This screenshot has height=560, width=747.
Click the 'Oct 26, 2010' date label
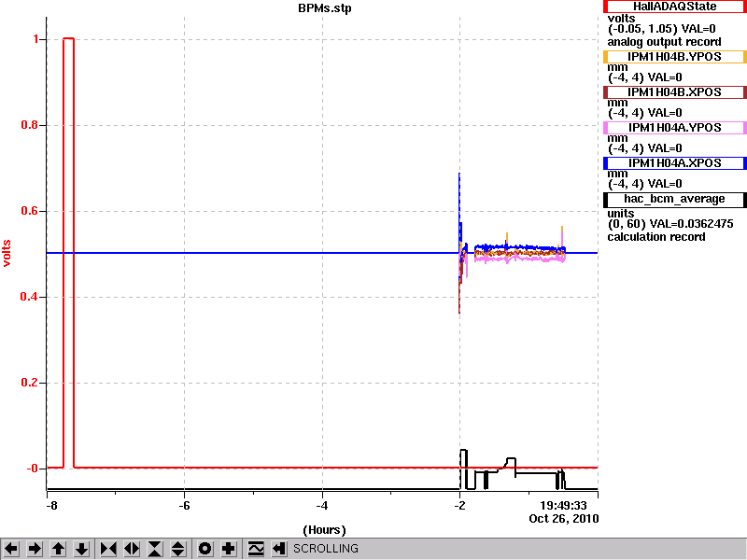[x=564, y=519]
